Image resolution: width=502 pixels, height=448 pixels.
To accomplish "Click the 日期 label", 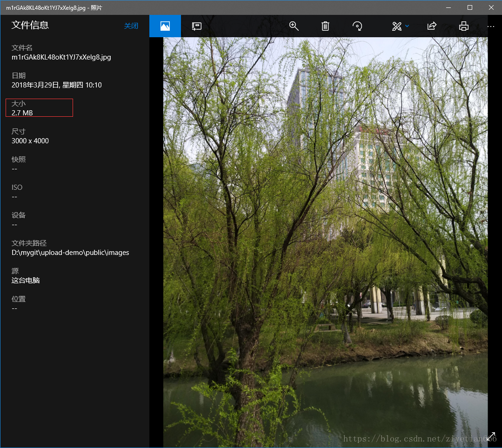I will (x=19, y=75).
